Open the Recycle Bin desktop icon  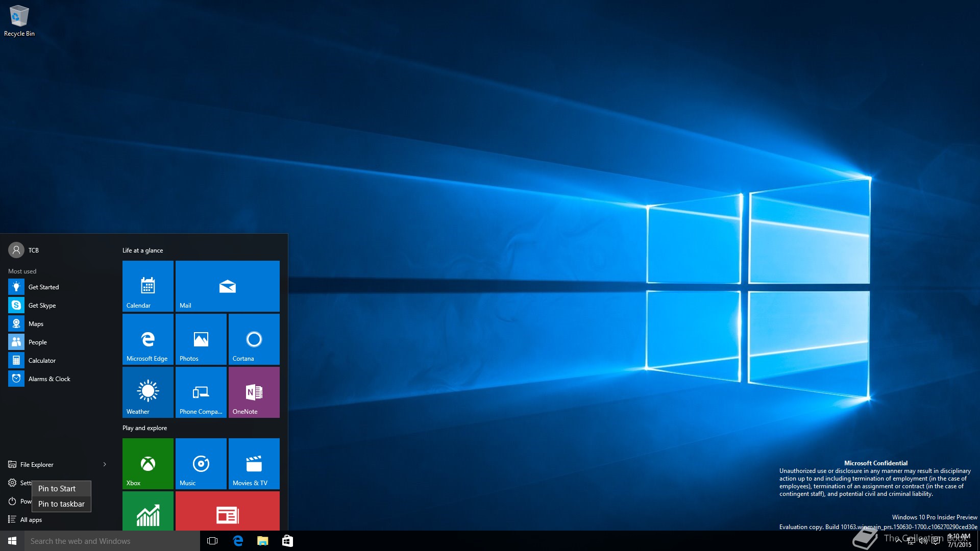pyautogui.click(x=19, y=21)
